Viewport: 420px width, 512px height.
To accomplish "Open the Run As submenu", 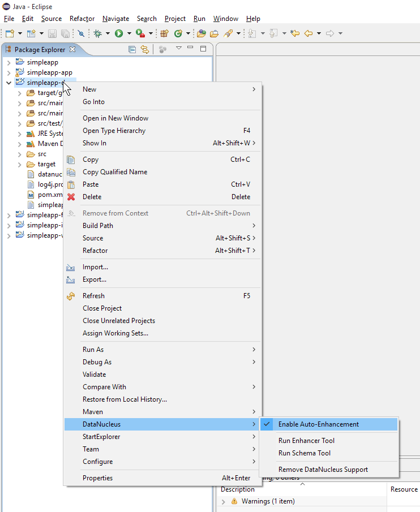I will [162, 350].
